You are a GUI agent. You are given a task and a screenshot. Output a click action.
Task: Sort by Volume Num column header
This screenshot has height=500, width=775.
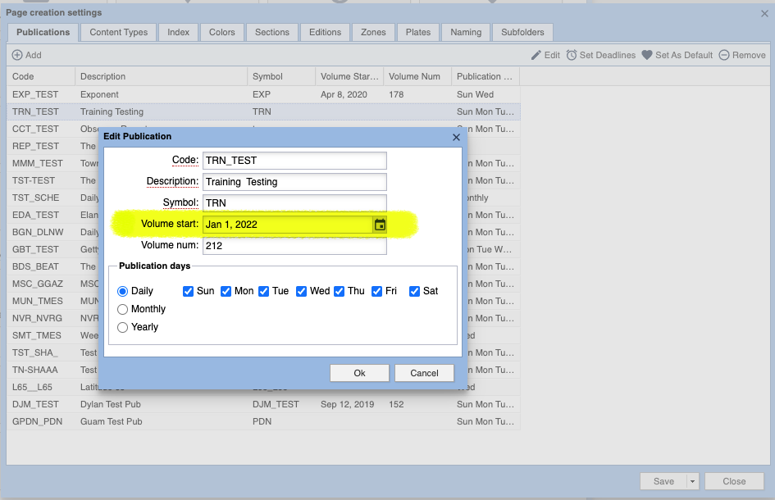point(418,77)
